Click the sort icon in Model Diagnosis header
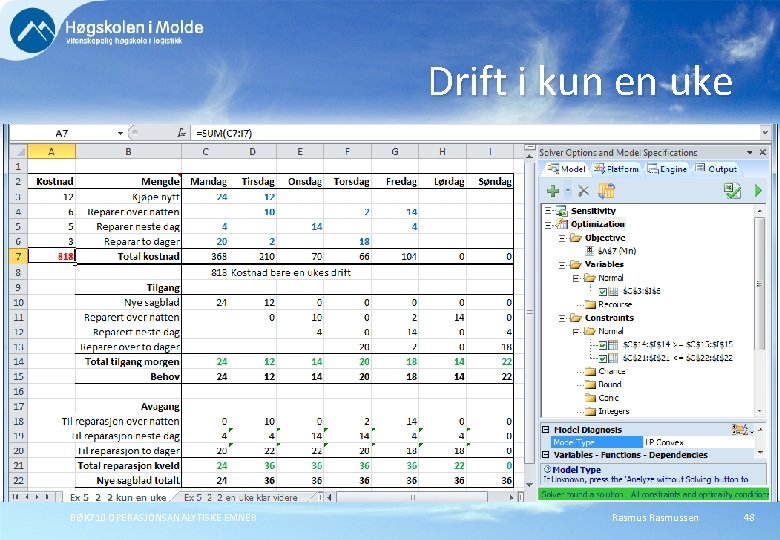The height and width of the screenshot is (540, 780). (x=741, y=429)
